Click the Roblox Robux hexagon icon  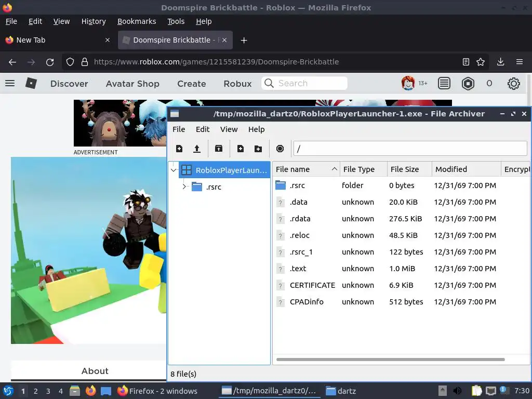[468, 83]
